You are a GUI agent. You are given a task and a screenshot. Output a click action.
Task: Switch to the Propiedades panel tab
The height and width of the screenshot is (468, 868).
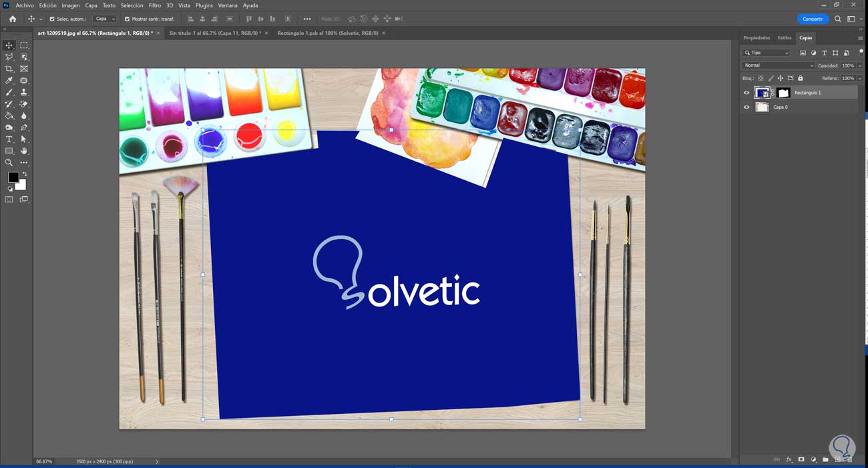point(756,38)
